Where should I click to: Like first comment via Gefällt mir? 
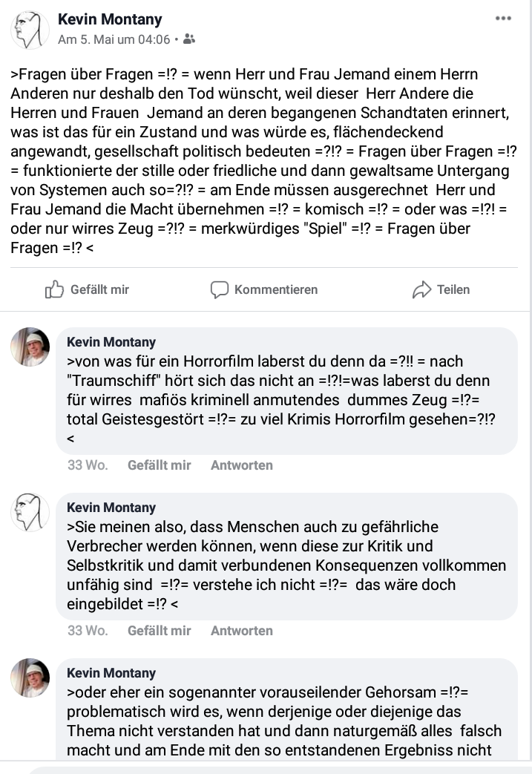tap(160, 465)
